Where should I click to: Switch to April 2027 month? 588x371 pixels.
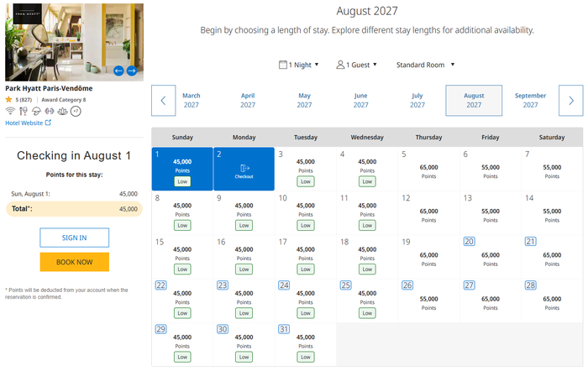point(248,101)
